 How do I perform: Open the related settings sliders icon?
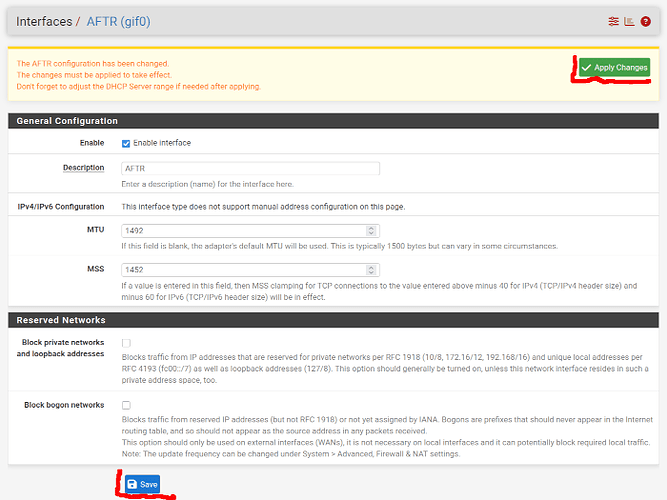point(613,21)
